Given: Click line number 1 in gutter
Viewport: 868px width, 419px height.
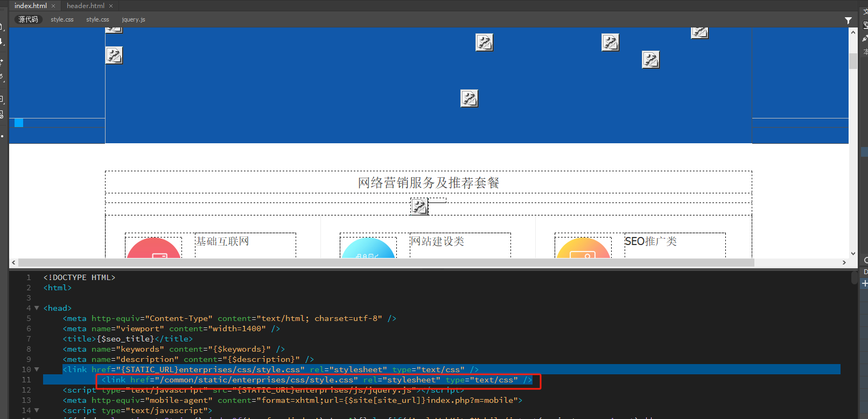Looking at the screenshot, I should [29, 277].
